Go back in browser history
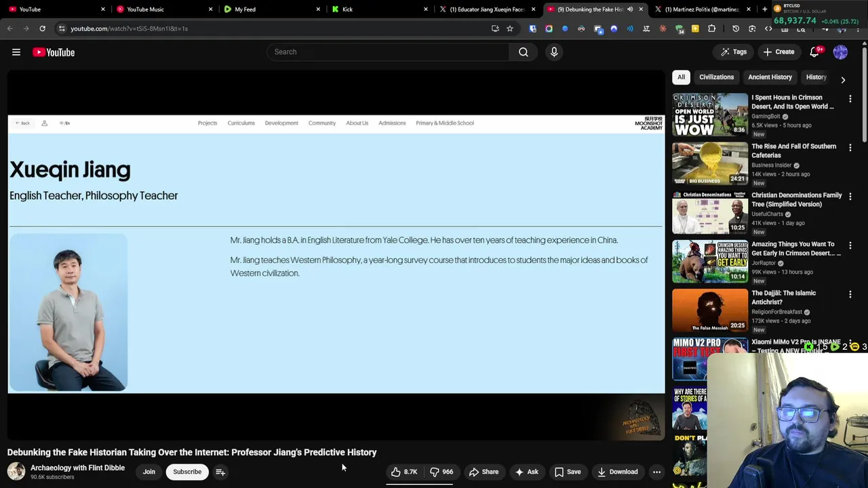868x488 pixels. pyautogui.click(x=9, y=28)
